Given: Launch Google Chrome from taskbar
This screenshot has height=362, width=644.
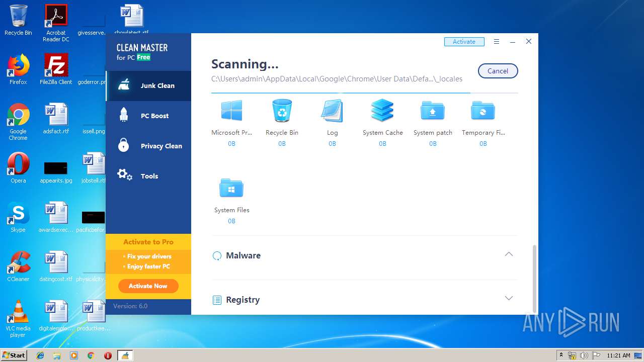Looking at the screenshot, I should point(91,355).
